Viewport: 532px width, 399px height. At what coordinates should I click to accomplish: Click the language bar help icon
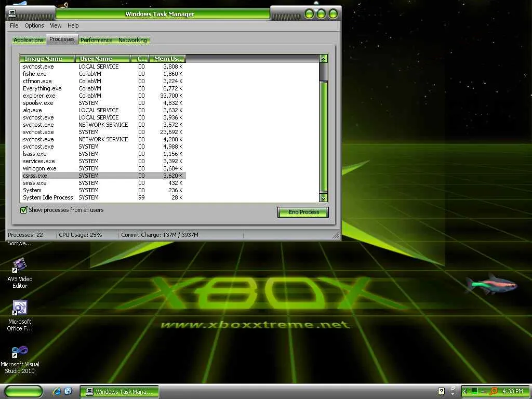tap(441, 392)
